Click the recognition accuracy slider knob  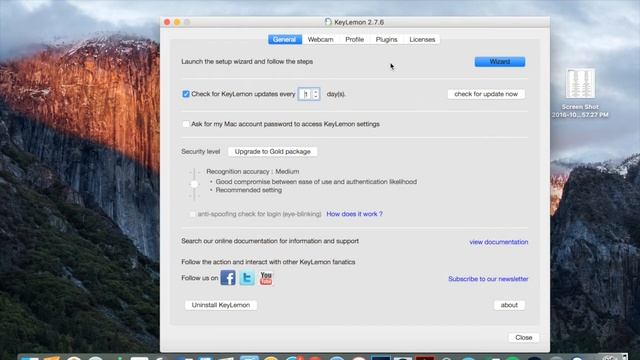(194, 184)
